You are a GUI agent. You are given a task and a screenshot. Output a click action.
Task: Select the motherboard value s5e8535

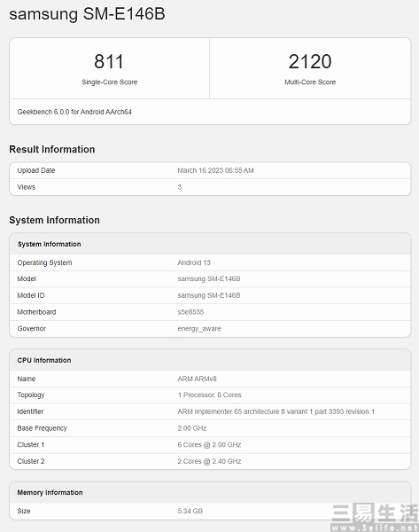tap(190, 312)
